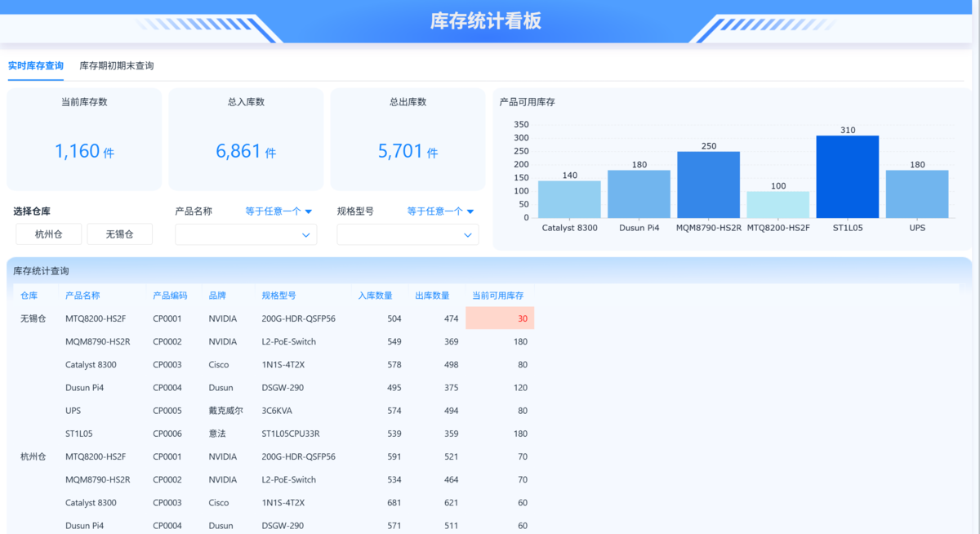
Task: Click the 品牌 column header
Action: (218, 296)
